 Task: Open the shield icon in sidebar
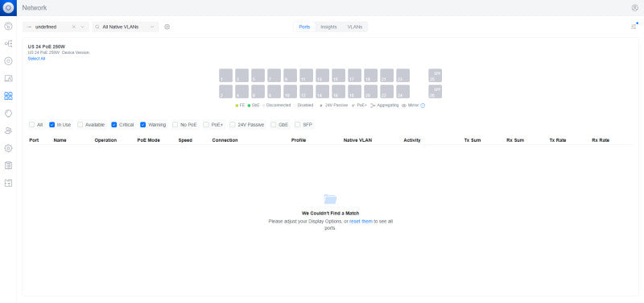(8, 113)
